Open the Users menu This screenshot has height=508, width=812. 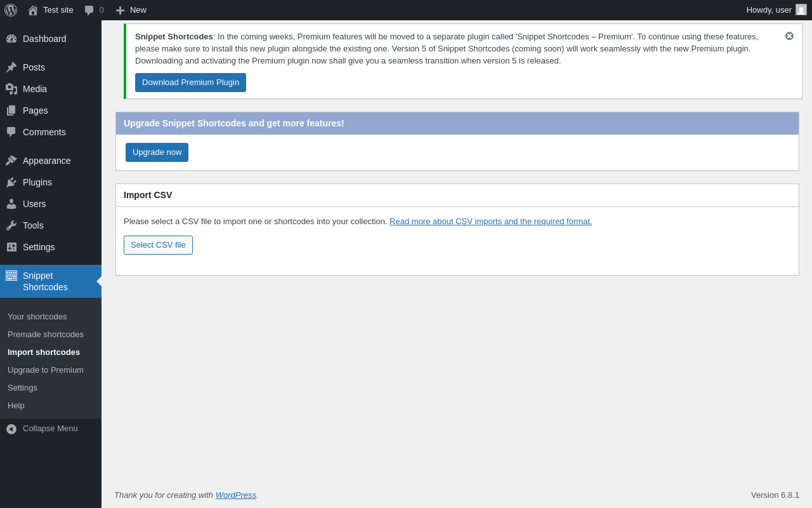point(34,204)
